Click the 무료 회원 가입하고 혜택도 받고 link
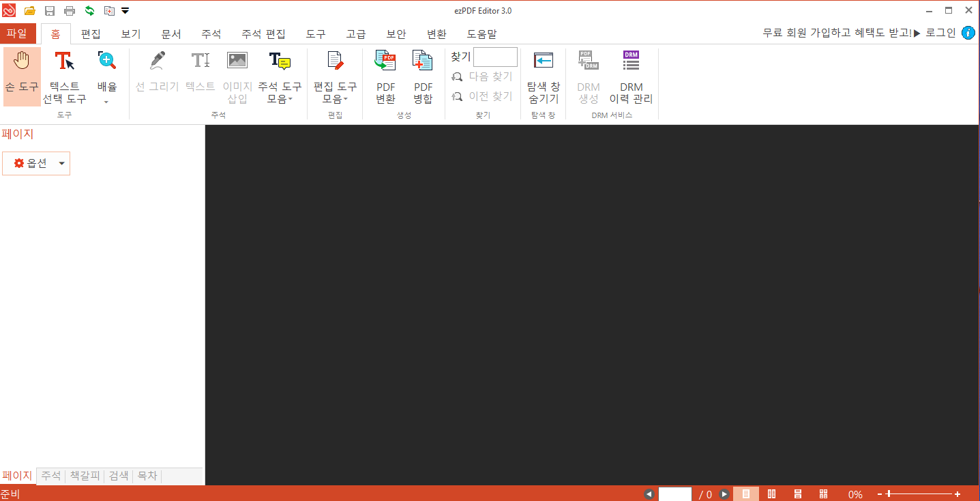Viewport: 980px width, 501px height. 841,33
